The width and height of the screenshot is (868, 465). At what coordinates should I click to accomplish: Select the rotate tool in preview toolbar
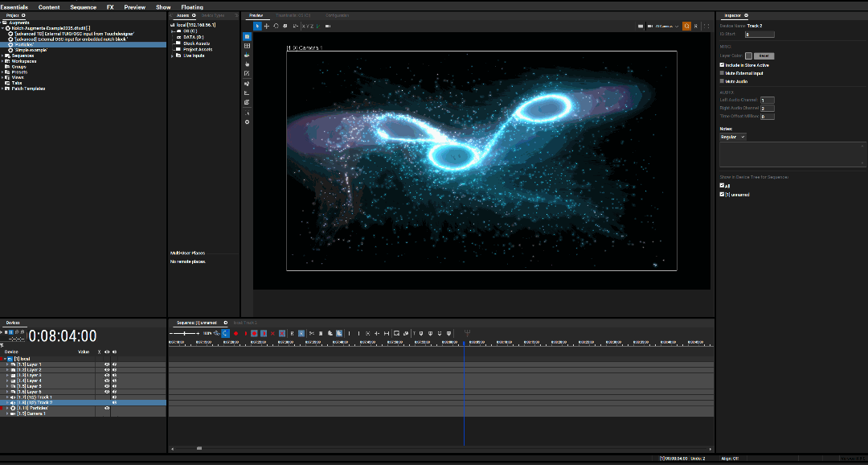coord(276,26)
